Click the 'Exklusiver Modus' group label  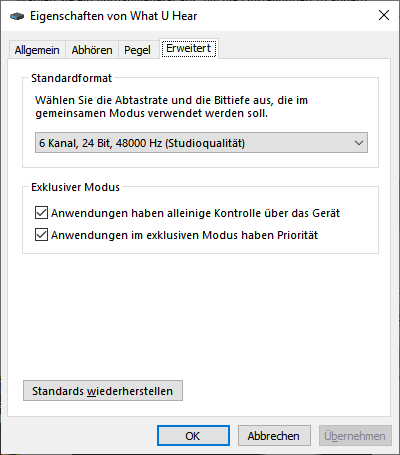point(75,187)
